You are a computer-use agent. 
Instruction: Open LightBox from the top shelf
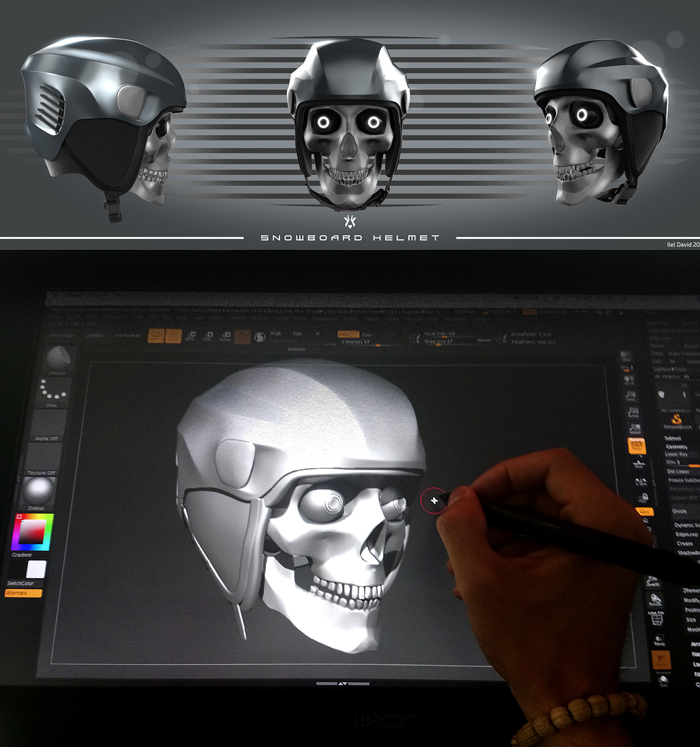[94, 336]
